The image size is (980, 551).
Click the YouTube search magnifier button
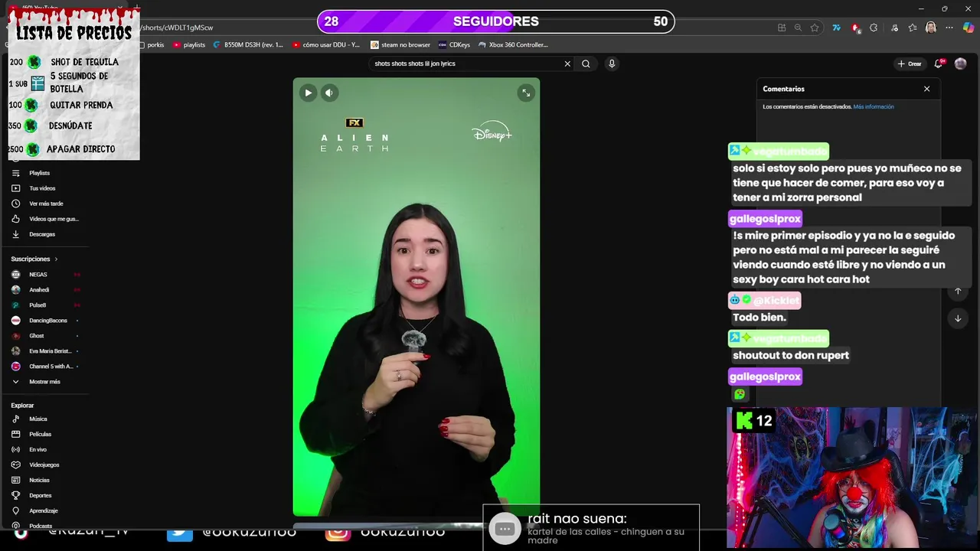click(586, 64)
